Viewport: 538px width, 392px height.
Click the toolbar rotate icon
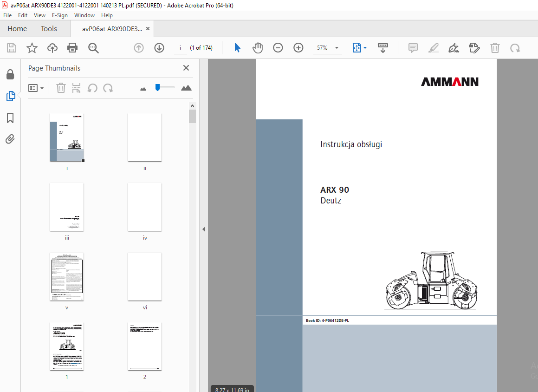[515, 48]
